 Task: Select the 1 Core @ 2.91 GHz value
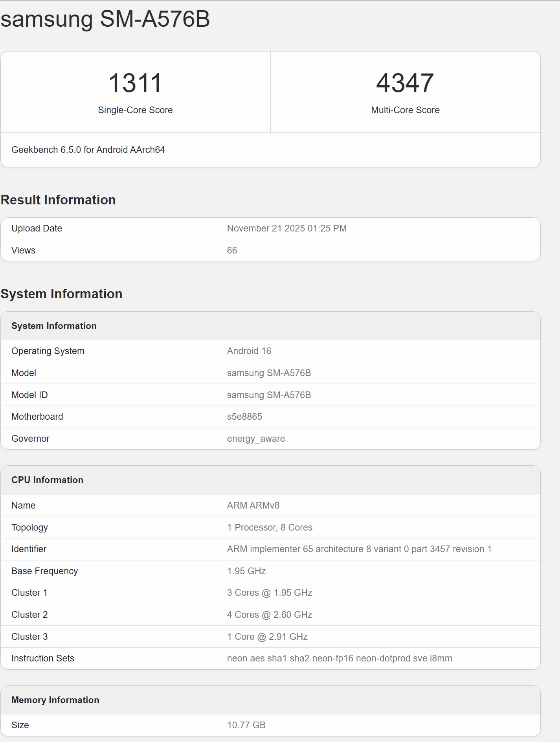click(267, 637)
